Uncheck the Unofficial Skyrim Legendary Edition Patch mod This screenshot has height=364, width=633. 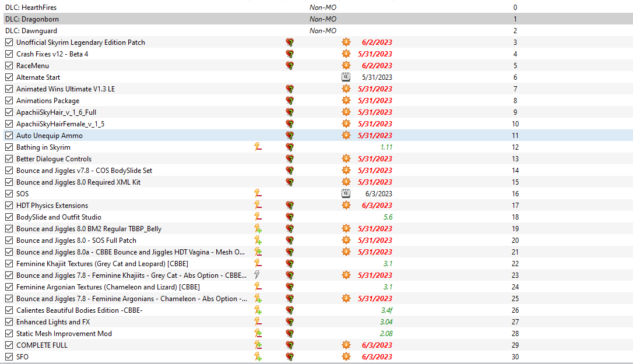click(9, 42)
